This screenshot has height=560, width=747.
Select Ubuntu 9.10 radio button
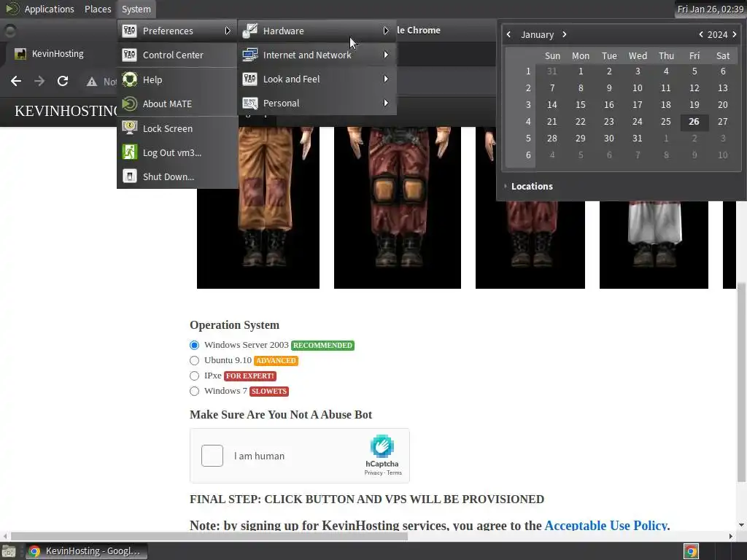click(194, 360)
